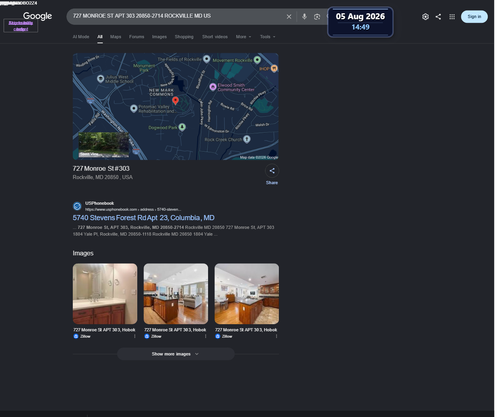Viewport: 500px width, 417px height.
Task: Open the Short videos tab
Action: (215, 37)
